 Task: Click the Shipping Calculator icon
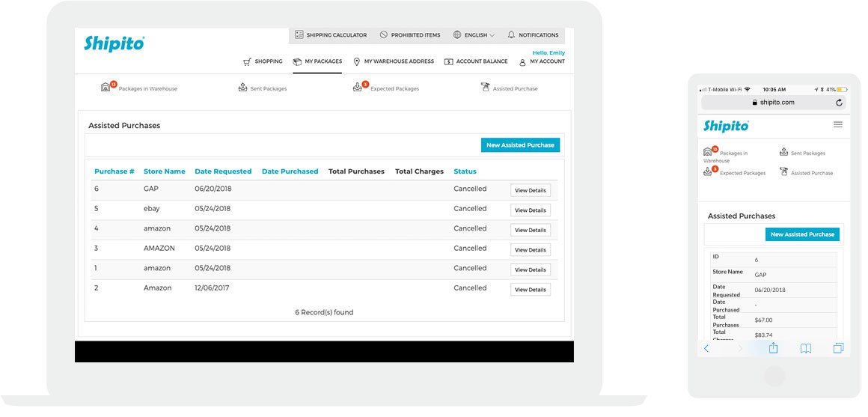point(299,35)
